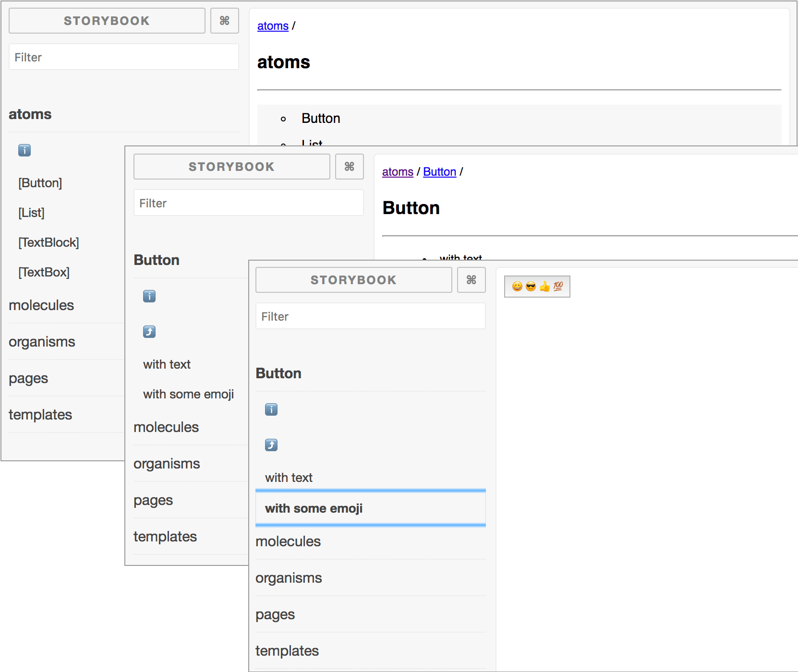Expand templates section in middle window
Viewport: 798px width, 672px height.
tap(165, 537)
